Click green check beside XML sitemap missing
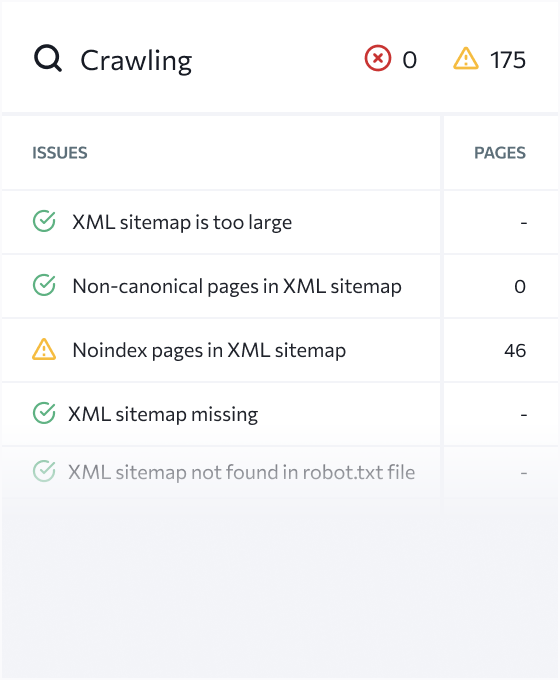This screenshot has width=560, height=680. 44,413
